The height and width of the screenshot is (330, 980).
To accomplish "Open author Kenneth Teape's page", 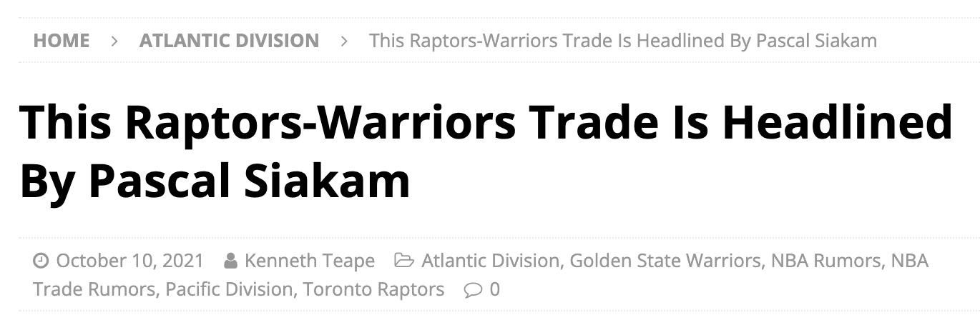I will [x=309, y=261].
